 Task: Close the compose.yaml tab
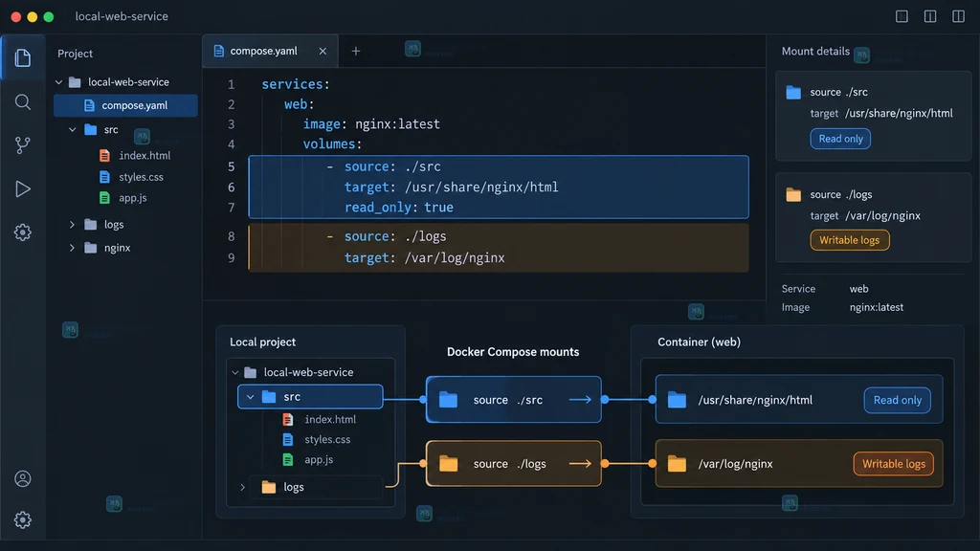323,52
